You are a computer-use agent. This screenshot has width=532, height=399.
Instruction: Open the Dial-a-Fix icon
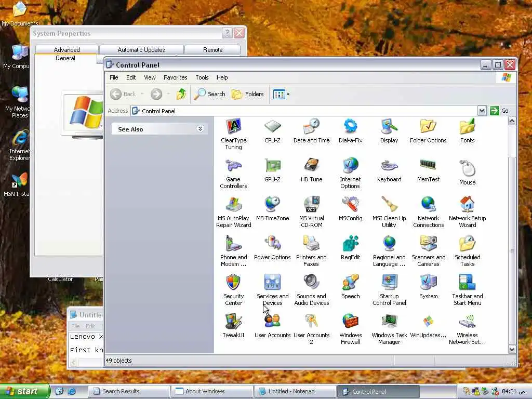click(351, 131)
